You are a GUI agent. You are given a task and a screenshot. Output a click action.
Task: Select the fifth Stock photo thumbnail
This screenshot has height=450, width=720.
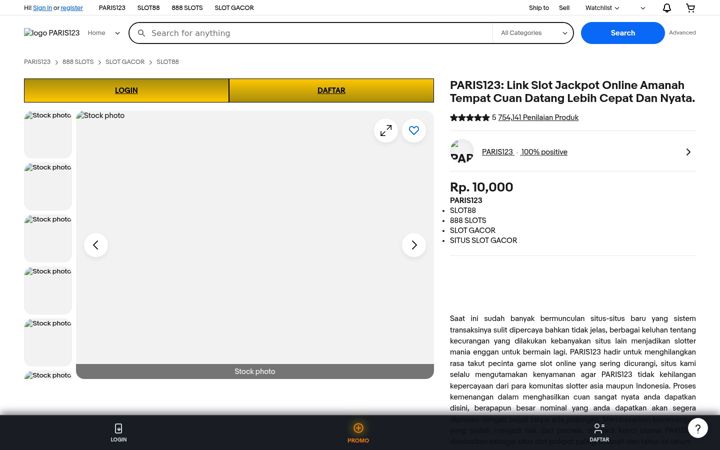48,342
